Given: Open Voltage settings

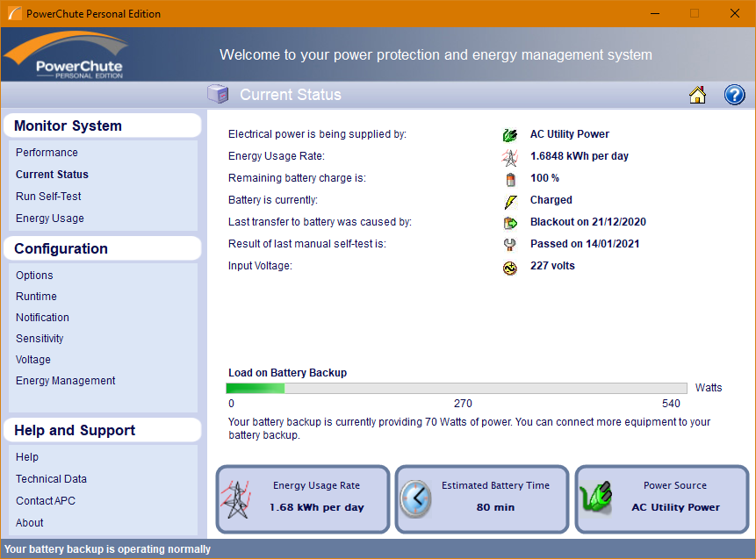Looking at the screenshot, I should tap(32, 360).
